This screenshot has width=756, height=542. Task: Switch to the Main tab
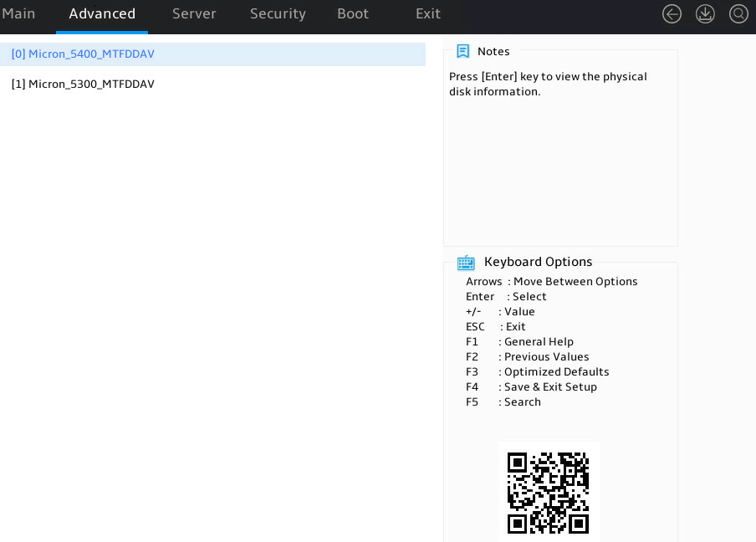point(18,13)
